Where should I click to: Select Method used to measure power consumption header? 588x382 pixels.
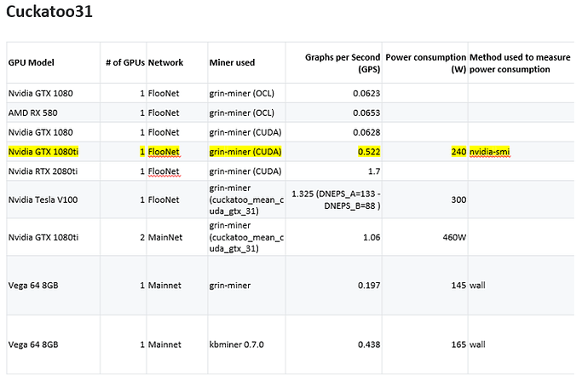click(520, 63)
